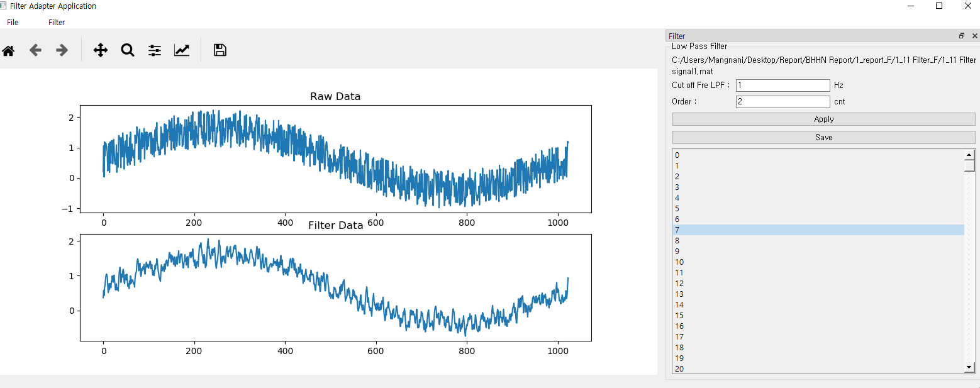Screen dimensions: 980x388
Task: Select list row 14
Action: [818, 304]
